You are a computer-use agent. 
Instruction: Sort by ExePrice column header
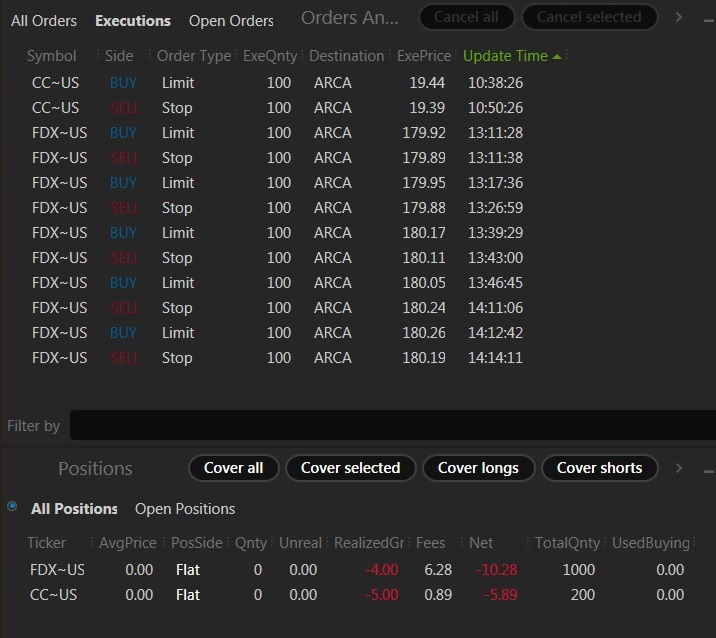[x=424, y=56]
